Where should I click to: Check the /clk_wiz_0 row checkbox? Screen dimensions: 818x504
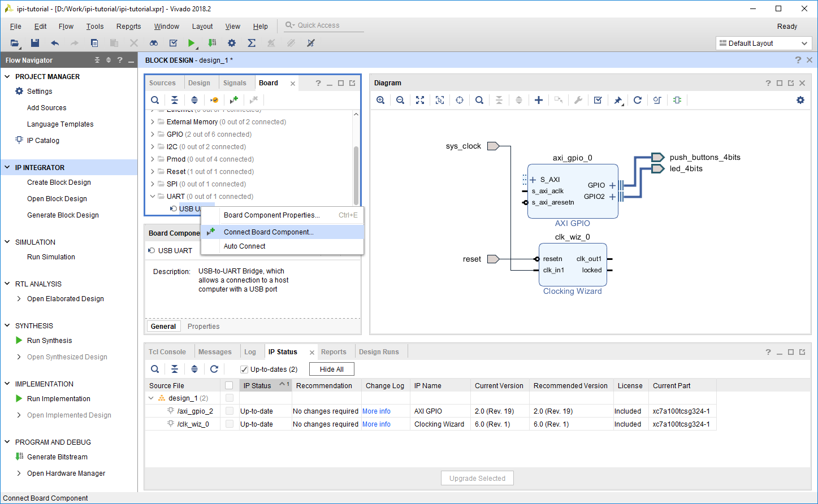(x=229, y=424)
